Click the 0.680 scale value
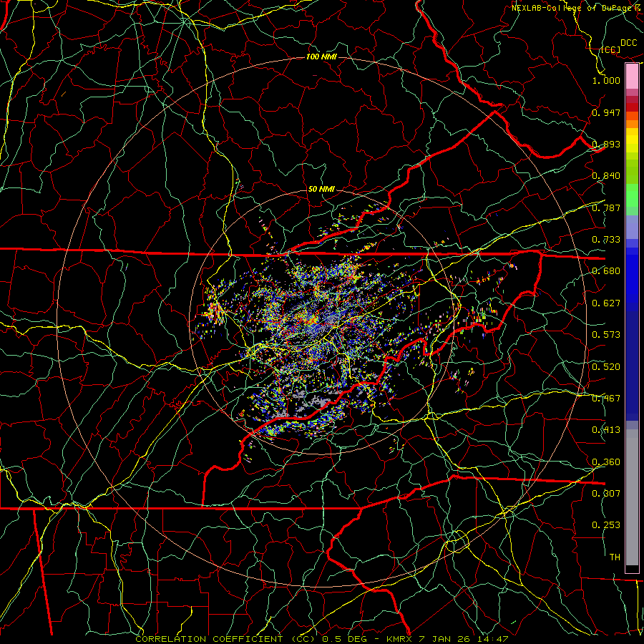The image size is (644, 644). coord(606,270)
